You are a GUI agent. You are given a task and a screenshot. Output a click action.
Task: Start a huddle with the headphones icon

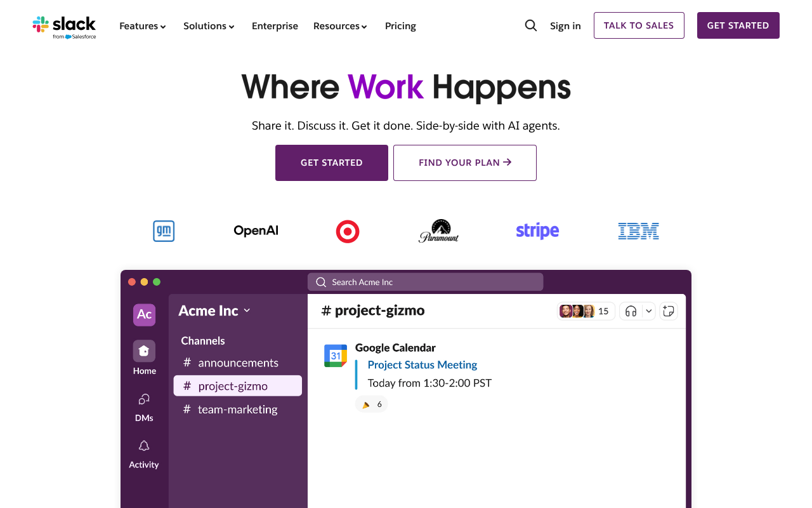coord(628,311)
